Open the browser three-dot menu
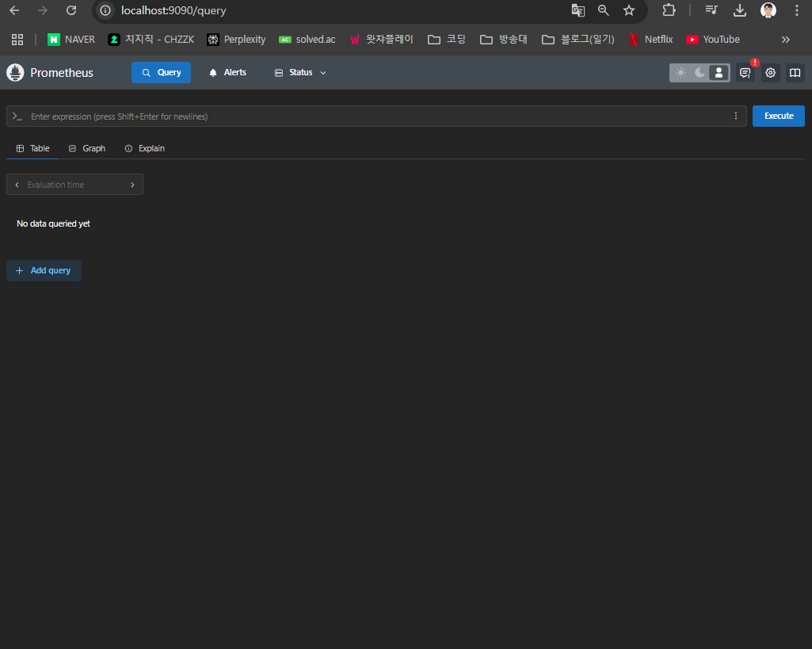The width and height of the screenshot is (812, 649). click(797, 10)
